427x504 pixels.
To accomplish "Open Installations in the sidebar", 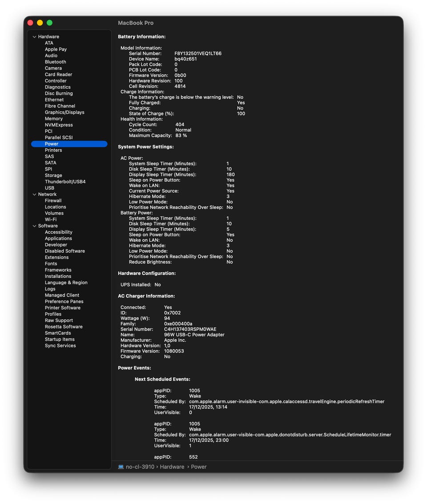I will [x=58, y=276].
